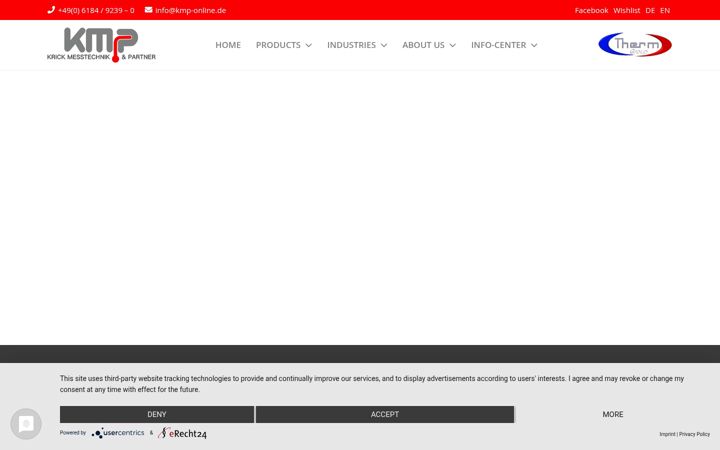This screenshot has width=720, height=450.
Task: Switch language to EN
Action: [x=665, y=10]
